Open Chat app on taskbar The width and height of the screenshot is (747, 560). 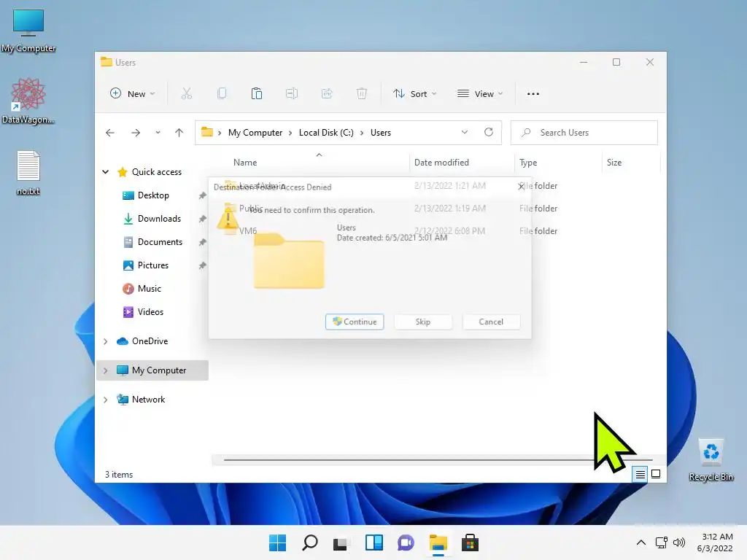click(x=406, y=542)
